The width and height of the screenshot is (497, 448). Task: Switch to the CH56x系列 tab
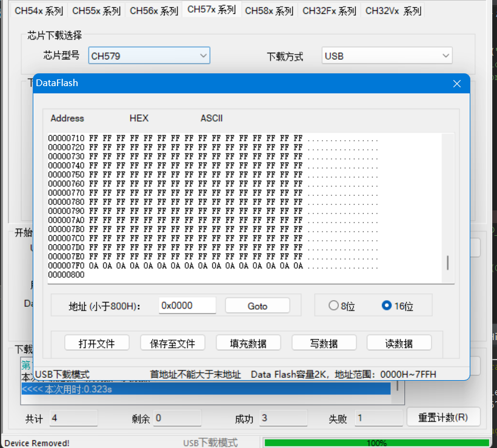click(x=155, y=10)
